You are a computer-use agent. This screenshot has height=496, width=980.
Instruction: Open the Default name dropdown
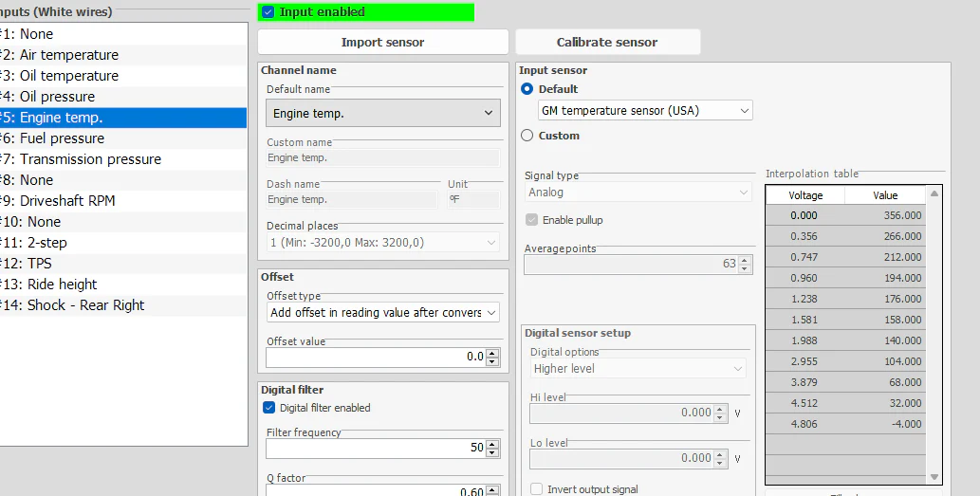383,113
